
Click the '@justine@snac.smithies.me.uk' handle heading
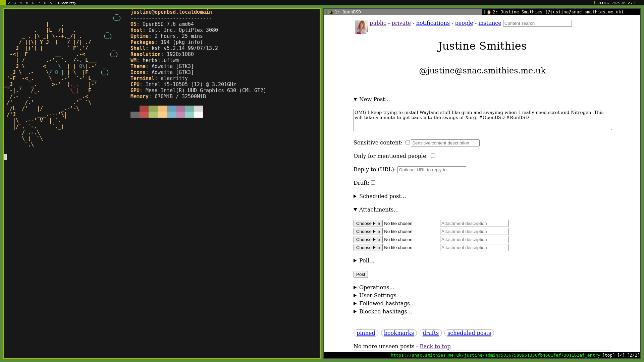pyautogui.click(x=482, y=71)
